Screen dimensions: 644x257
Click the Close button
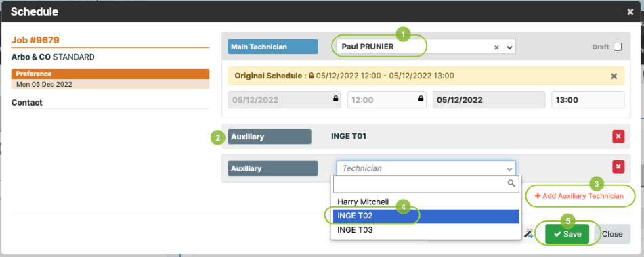point(612,234)
